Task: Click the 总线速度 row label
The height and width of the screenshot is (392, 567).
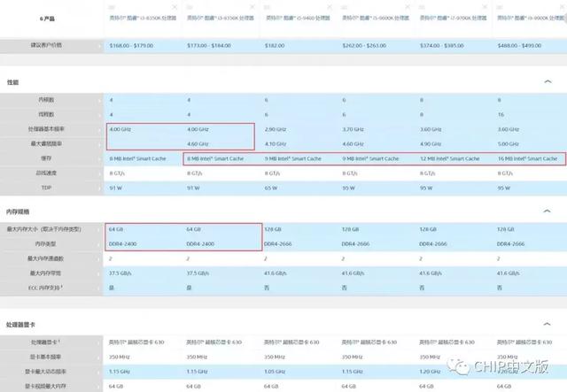Action: click(x=46, y=173)
